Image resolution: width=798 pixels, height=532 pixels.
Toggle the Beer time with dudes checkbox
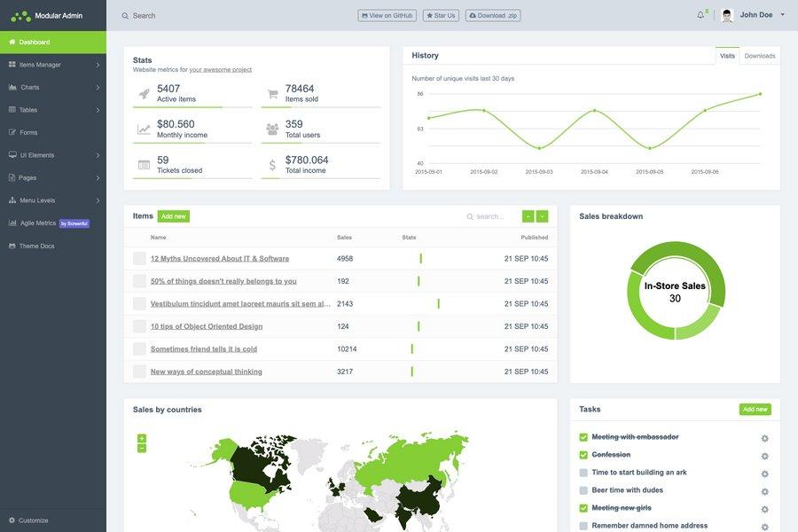pos(582,489)
